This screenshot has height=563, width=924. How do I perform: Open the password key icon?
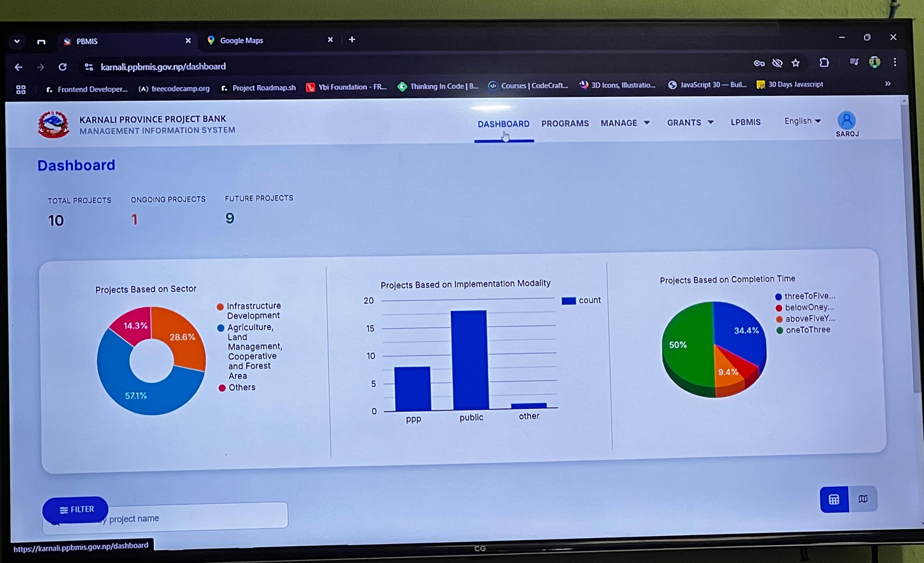click(759, 63)
